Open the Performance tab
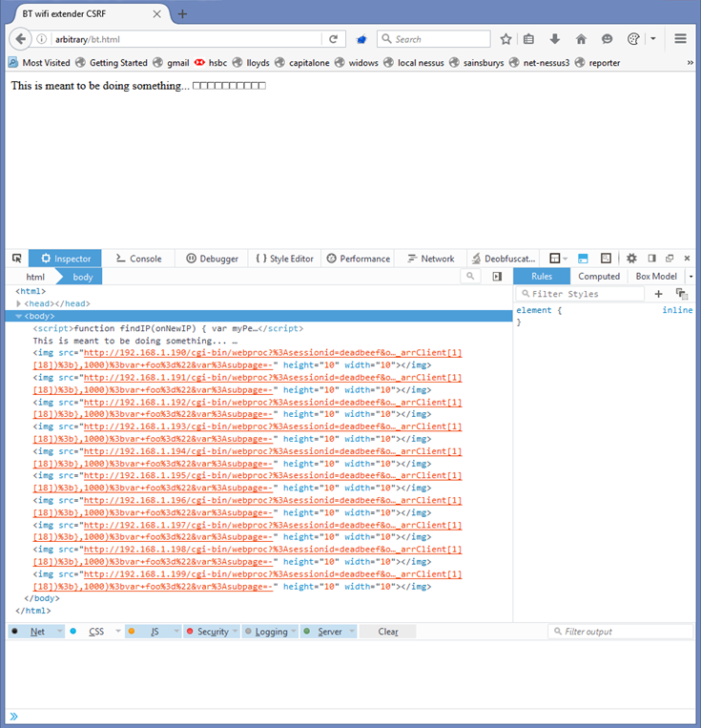Screen dimensions: 701x728 coord(358,259)
